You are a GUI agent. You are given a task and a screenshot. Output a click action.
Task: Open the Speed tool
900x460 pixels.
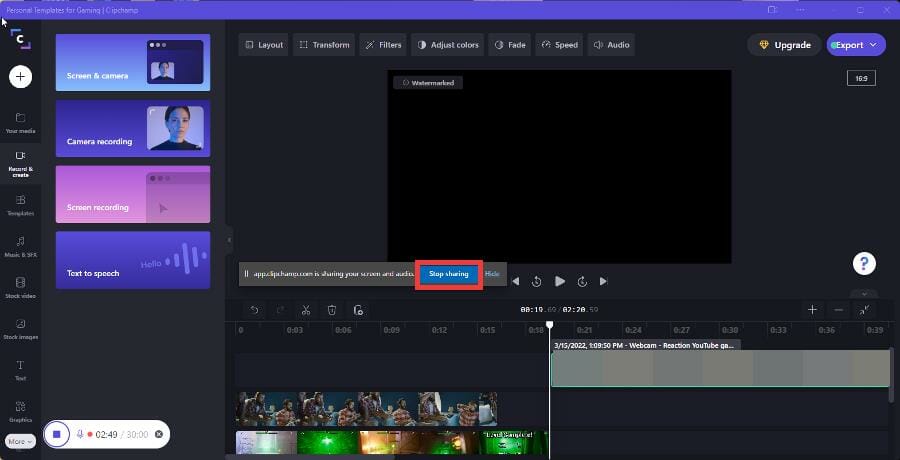(x=559, y=45)
